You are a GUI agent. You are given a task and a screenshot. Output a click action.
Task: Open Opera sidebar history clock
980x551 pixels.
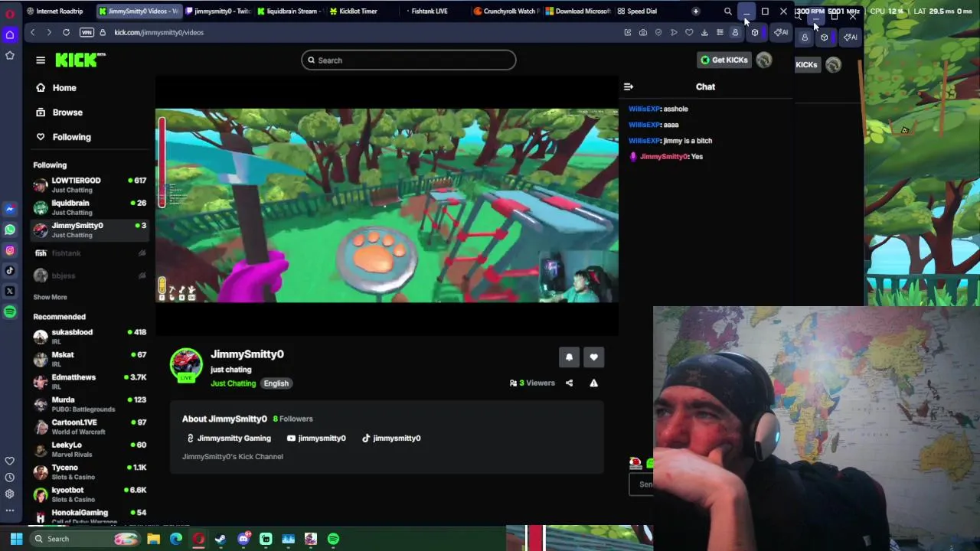(10, 478)
